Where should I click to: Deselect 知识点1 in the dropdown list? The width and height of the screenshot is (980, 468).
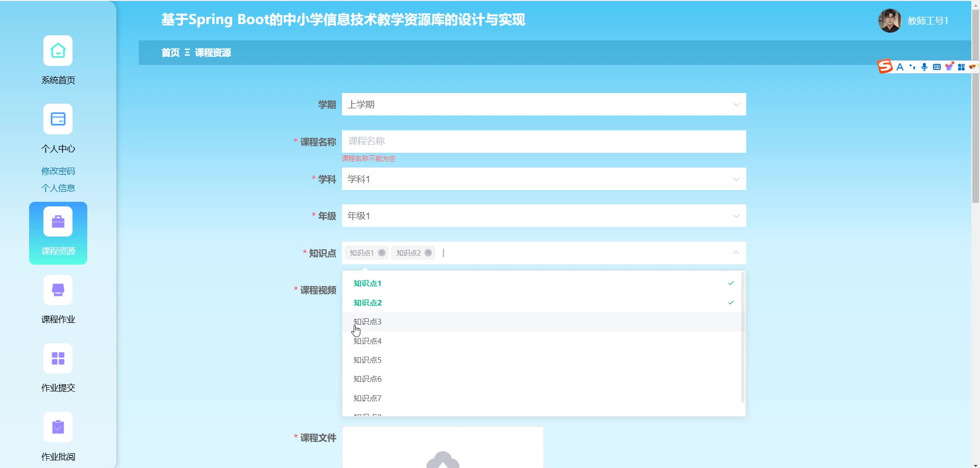(x=544, y=283)
